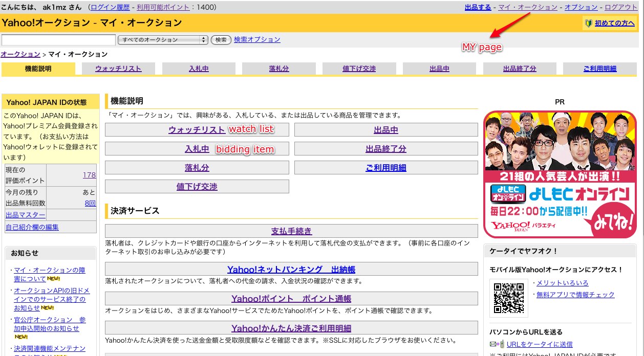
Task: Open 出品終了分 in feature panel
Action: [x=386, y=149]
